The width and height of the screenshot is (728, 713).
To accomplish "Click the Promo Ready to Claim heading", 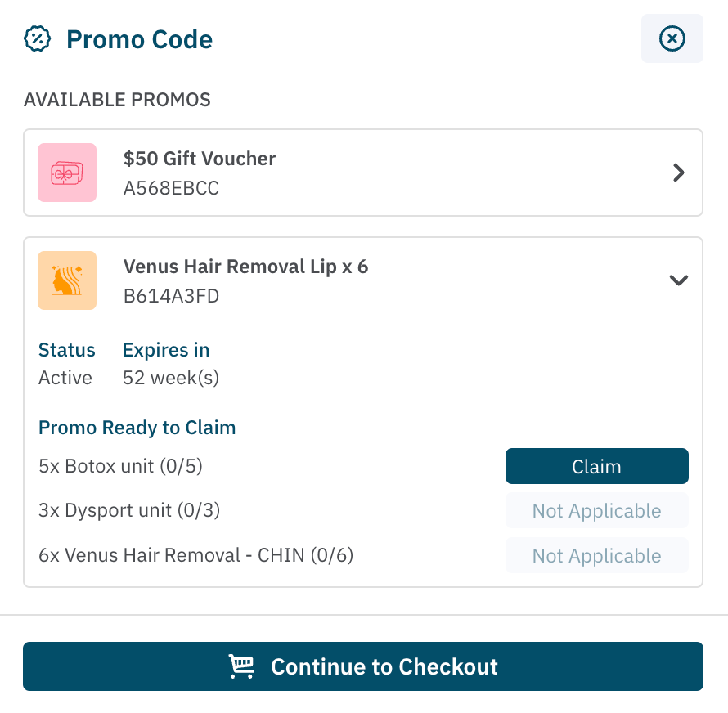I will [137, 428].
